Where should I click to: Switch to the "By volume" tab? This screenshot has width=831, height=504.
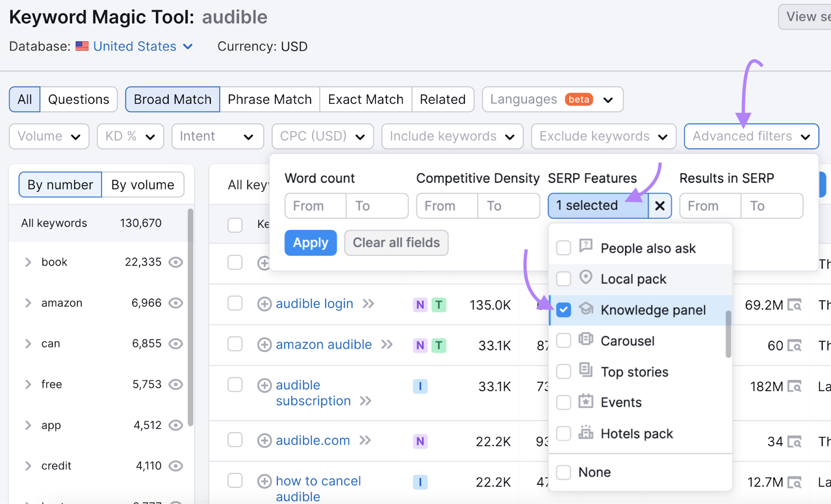142,184
